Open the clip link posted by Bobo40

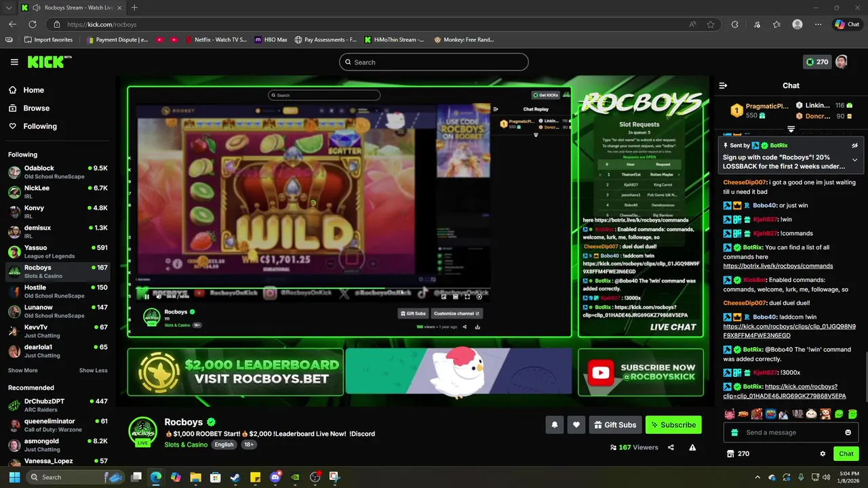789,331
